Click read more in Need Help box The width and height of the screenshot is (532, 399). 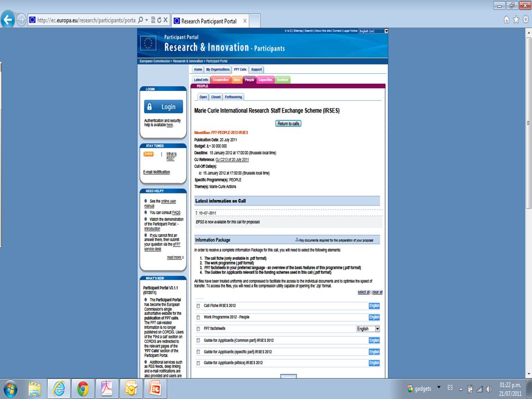coord(174,258)
